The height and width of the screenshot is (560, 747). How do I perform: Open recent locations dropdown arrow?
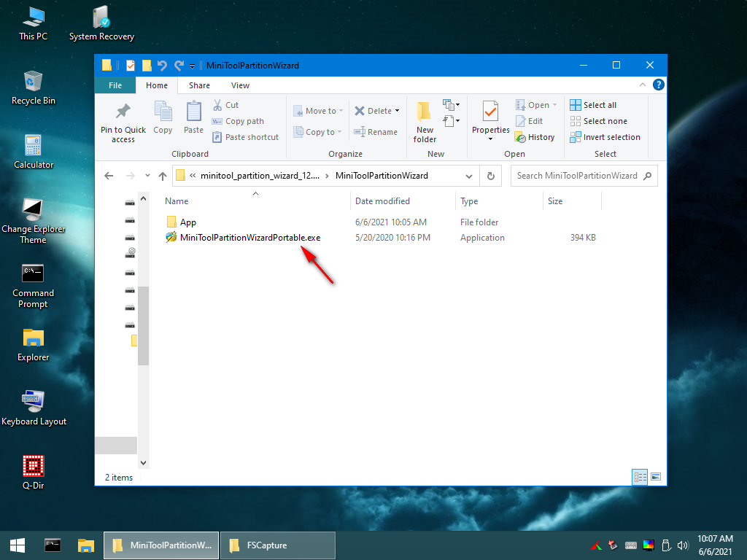[x=147, y=176]
